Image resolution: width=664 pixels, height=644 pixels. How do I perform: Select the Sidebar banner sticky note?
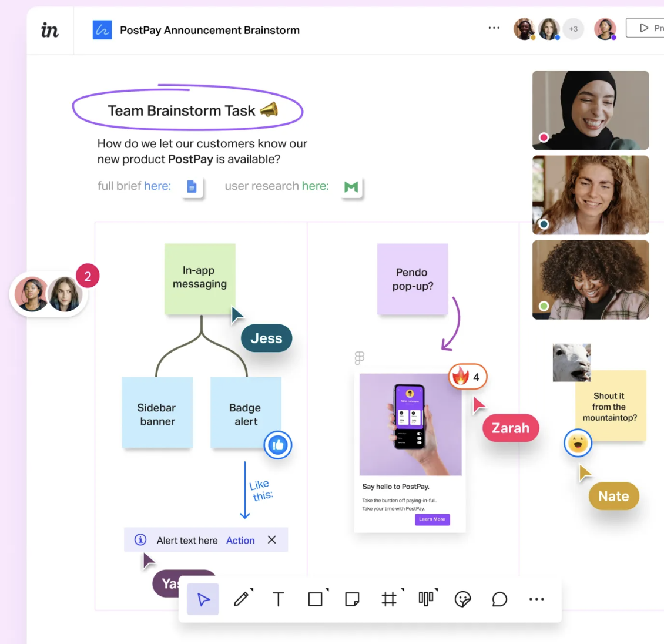pyautogui.click(x=157, y=412)
